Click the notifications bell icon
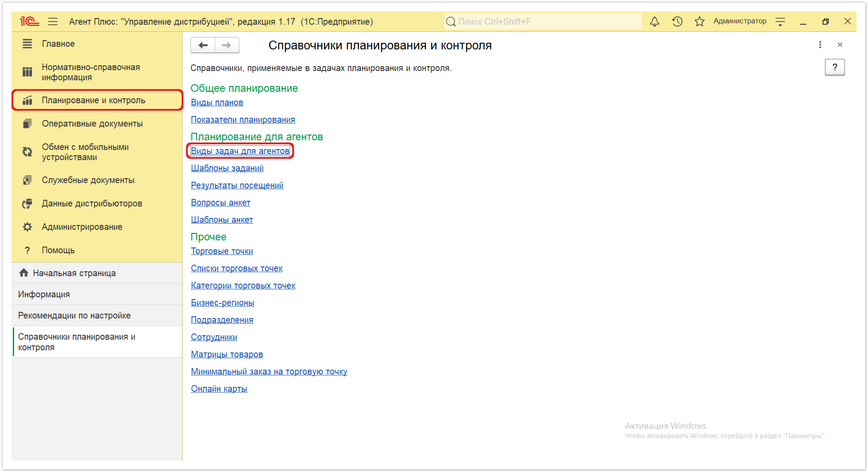 point(655,21)
